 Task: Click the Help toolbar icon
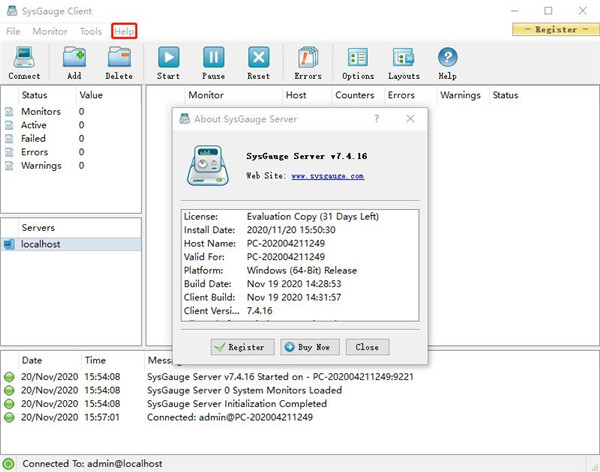pos(447,62)
